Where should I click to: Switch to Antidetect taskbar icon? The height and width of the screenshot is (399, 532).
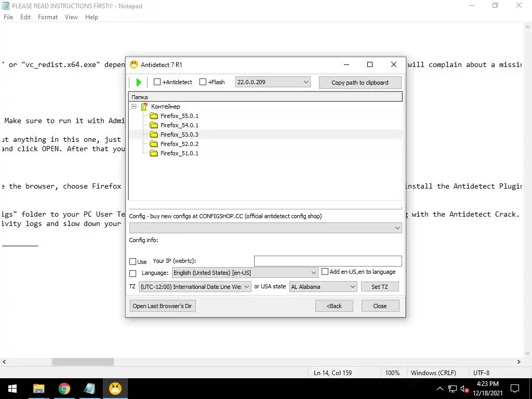[x=115, y=389]
